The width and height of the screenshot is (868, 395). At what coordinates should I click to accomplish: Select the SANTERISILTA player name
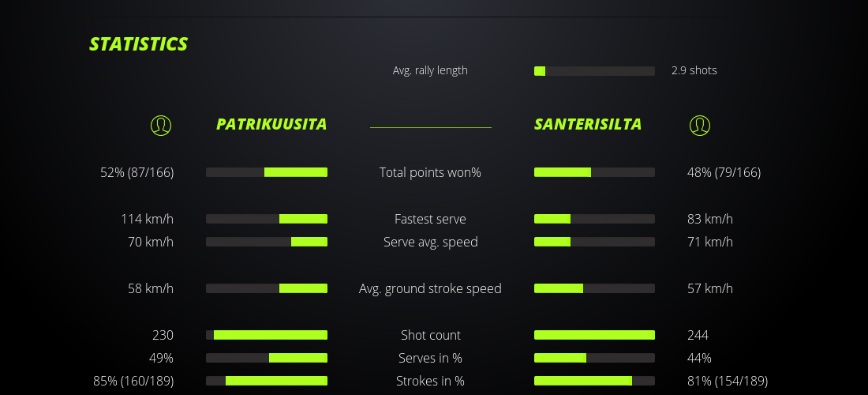coord(588,125)
